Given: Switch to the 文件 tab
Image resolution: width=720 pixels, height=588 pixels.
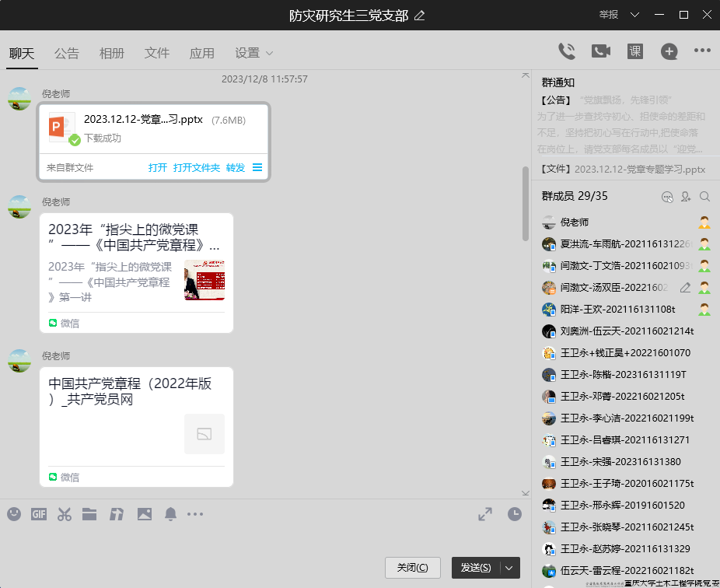Looking at the screenshot, I should click(156, 53).
